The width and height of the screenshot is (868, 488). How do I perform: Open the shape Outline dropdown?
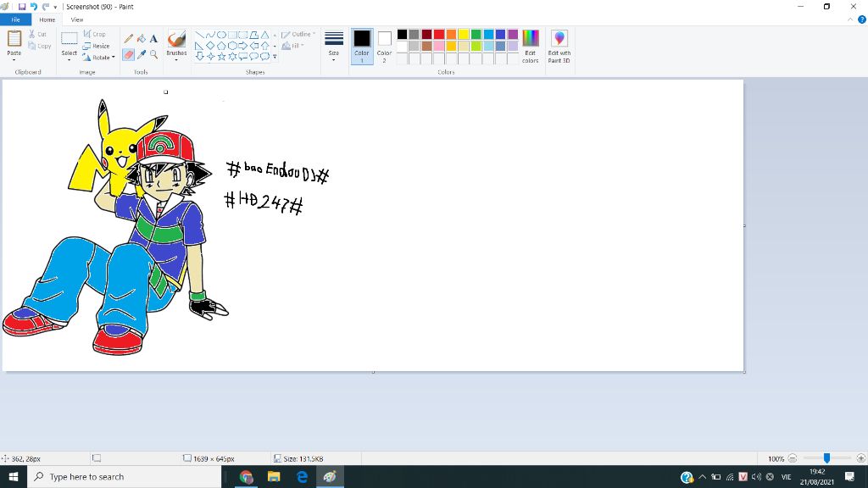coord(298,34)
